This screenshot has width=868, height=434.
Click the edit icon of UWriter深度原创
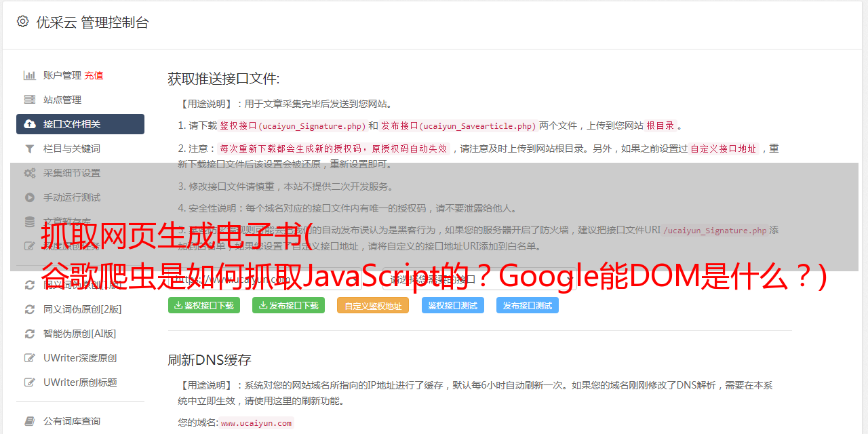point(30,358)
